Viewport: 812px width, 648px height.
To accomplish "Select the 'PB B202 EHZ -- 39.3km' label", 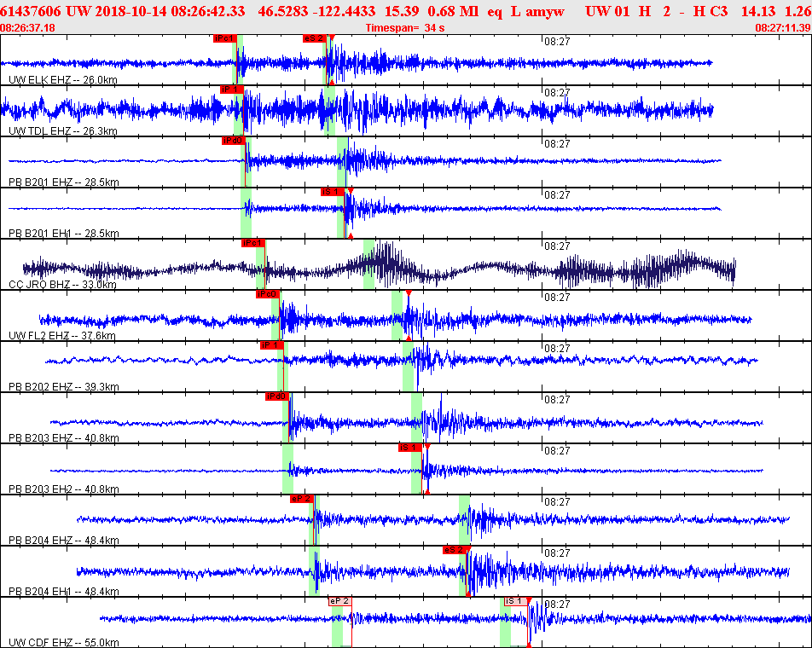I will pos(64,387).
